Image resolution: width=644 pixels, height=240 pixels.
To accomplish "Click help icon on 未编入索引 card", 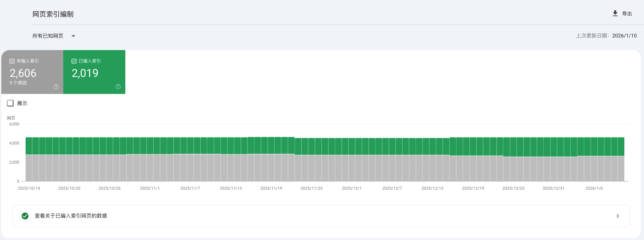I will coord(56,87).
